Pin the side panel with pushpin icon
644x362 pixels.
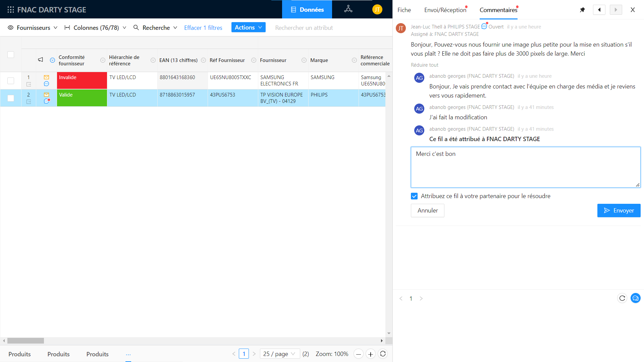point(582,10)
